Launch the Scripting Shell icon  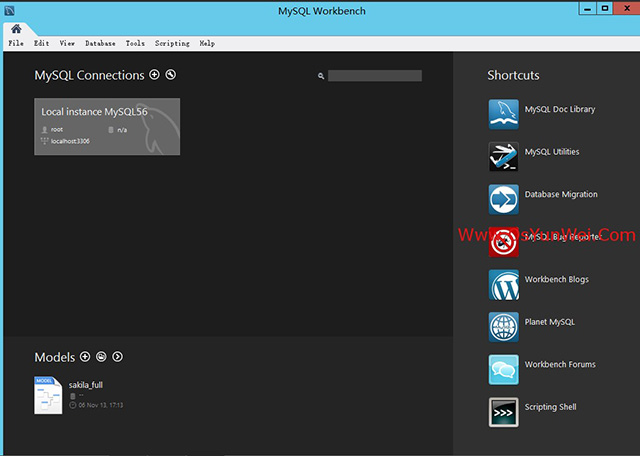point(503,412)
